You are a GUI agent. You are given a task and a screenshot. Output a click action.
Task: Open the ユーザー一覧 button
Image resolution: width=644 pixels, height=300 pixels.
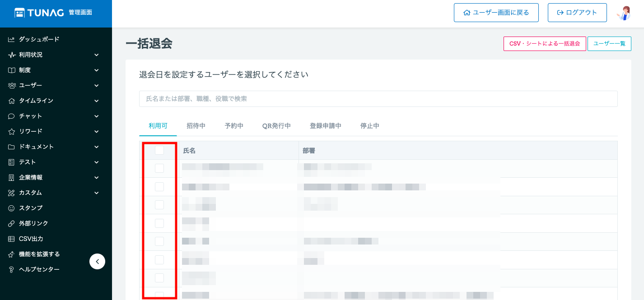(609, 44)
